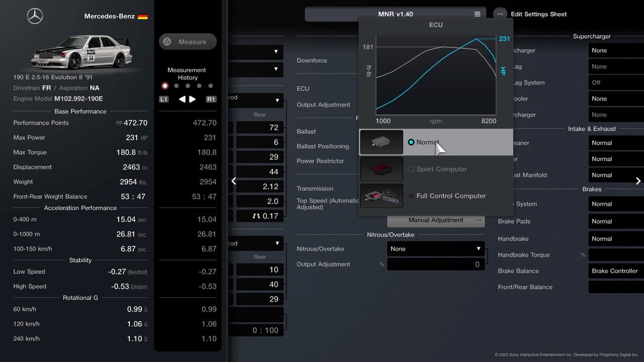Click the left page arrow chevron

coord(234,181)
